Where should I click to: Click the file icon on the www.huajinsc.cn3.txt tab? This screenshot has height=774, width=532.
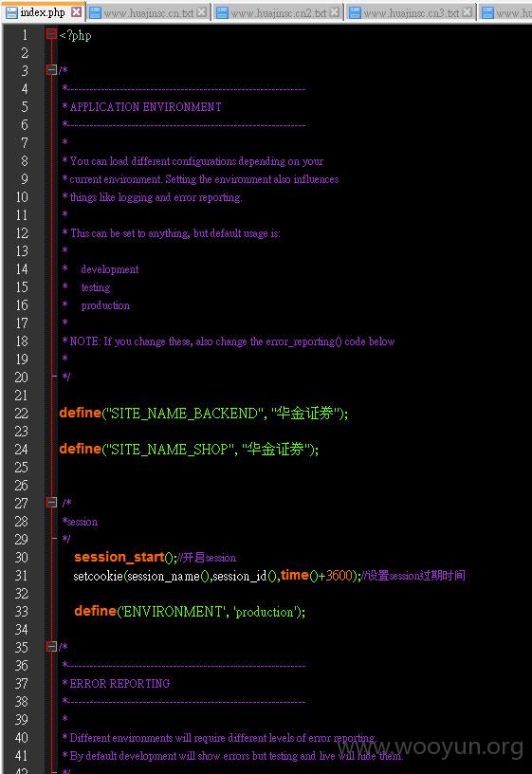point(355,13)
